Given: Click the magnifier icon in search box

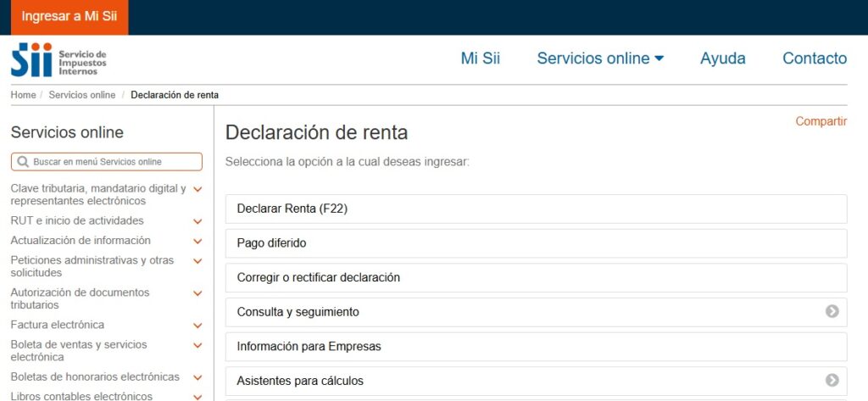Looking at the screenshot, I should tap(23, 162).
